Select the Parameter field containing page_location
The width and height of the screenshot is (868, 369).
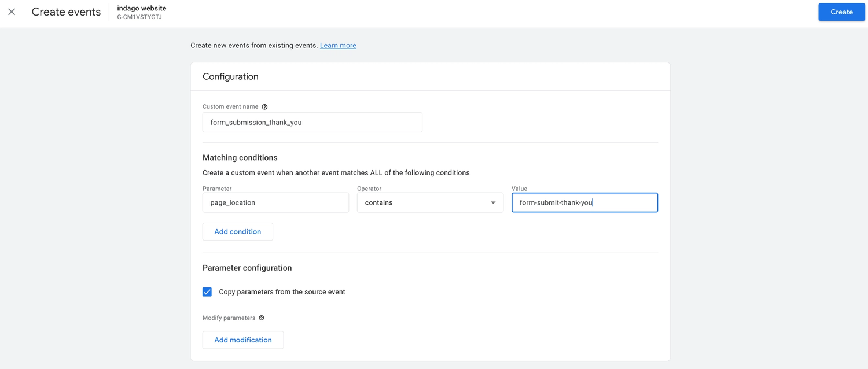pyautogui.click(x=275, y=202)
